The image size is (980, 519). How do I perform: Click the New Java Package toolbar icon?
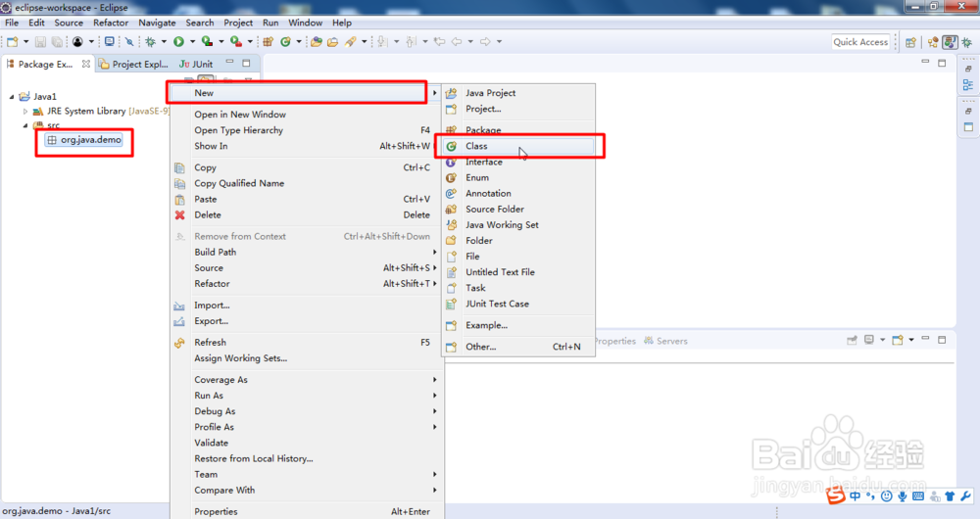[269, 42]
